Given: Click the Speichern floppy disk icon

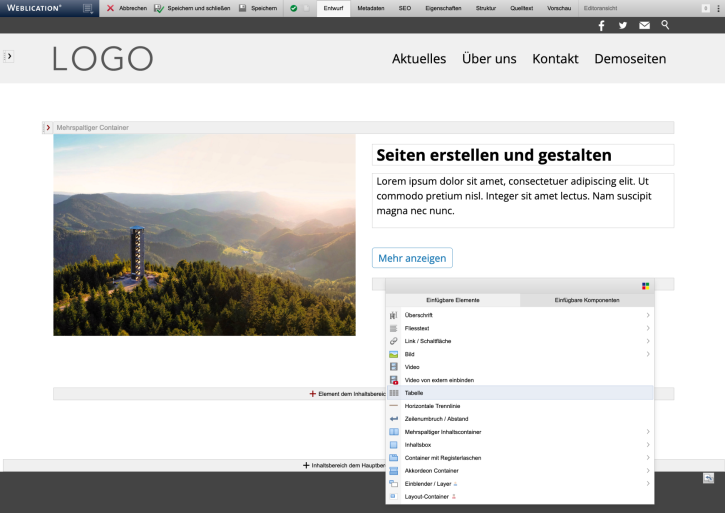Looking at the screenshot, I should click(x=243, y=8).
